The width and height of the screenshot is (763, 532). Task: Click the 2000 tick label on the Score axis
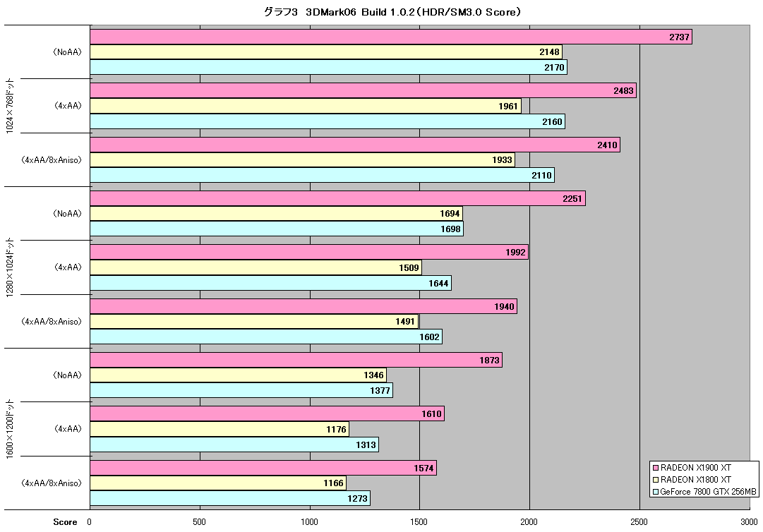pos(529,522)
